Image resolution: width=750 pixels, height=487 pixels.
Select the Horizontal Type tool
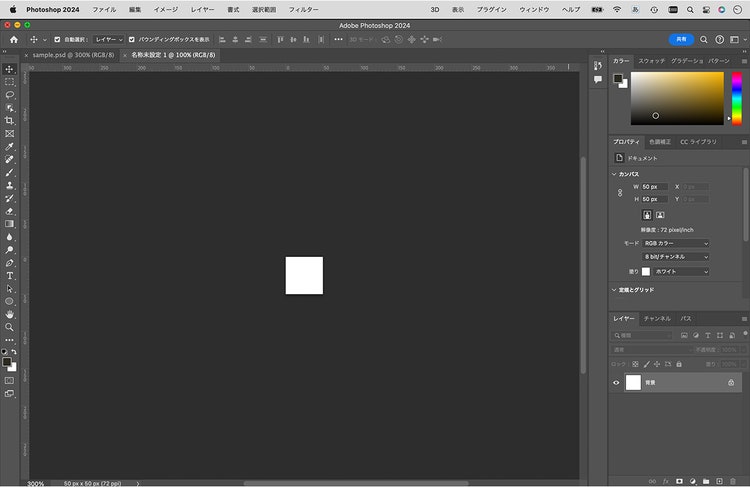coord(9,276)
